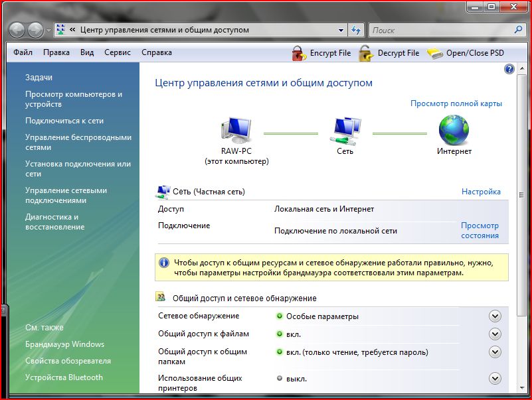Click green status dot beside вкл. (только чтение, требуется пароль)

point(279,352)
